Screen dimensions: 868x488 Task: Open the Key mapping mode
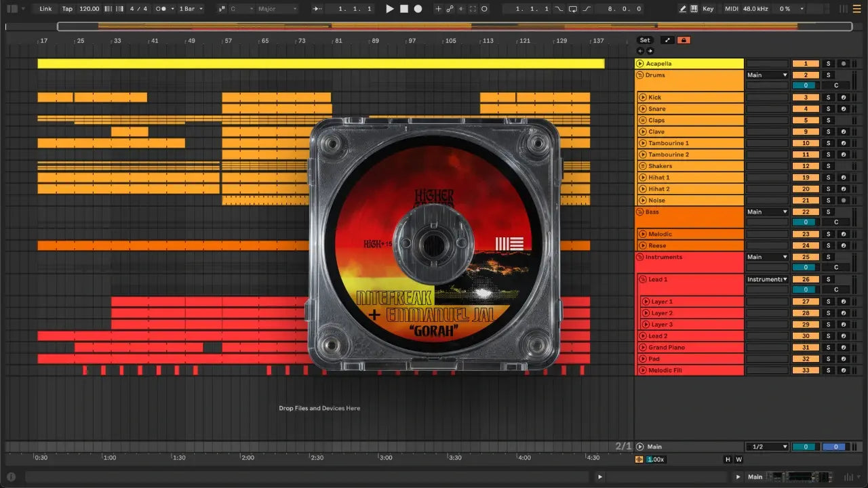[708, 9]
